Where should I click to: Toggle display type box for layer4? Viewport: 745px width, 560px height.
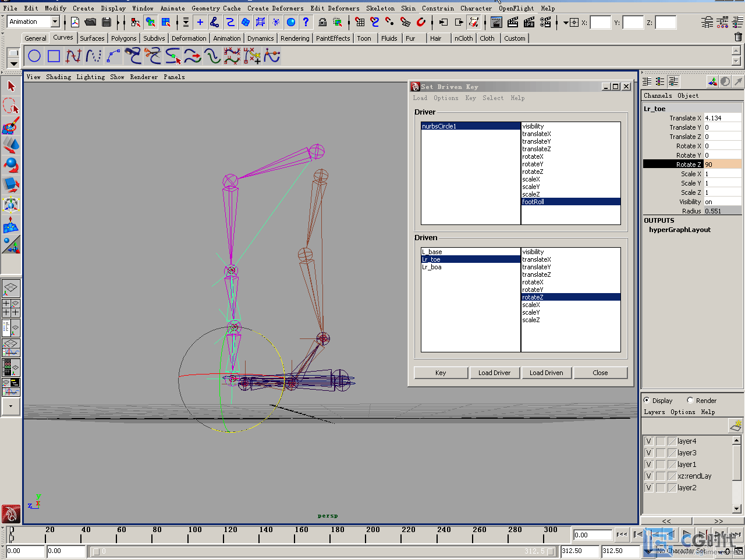click(661, 441)
